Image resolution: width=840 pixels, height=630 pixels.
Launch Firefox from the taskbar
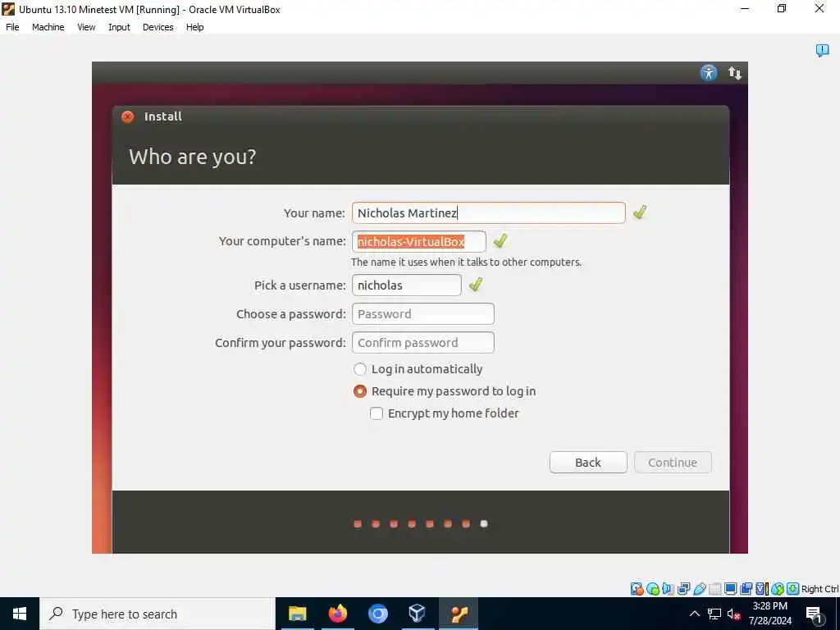[x=337, y=614]
